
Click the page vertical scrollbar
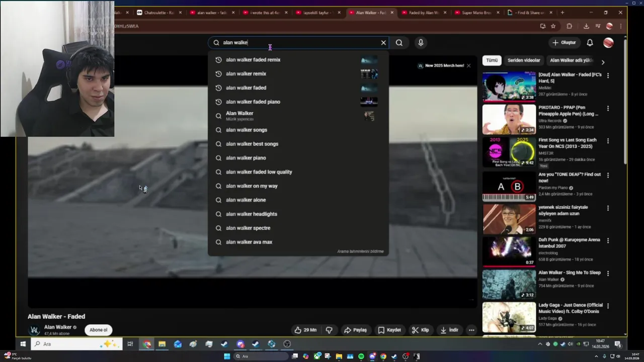point(625,101)
